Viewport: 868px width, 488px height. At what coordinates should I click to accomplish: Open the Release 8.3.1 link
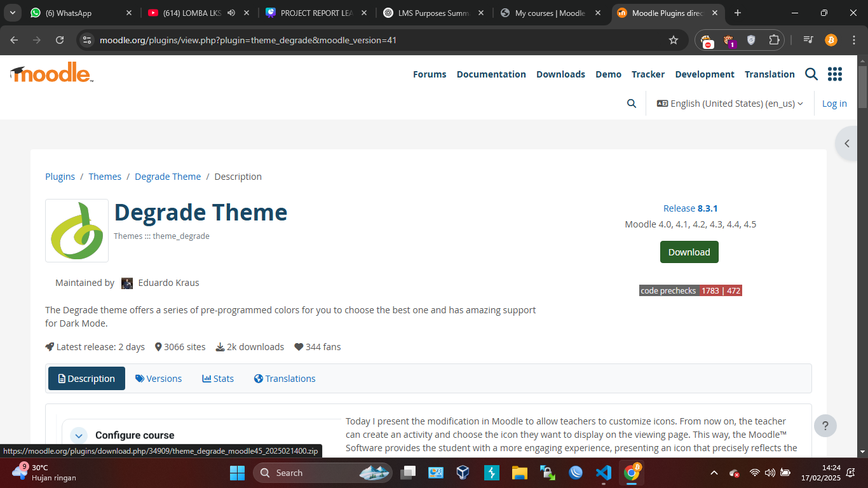pos(691,208)
